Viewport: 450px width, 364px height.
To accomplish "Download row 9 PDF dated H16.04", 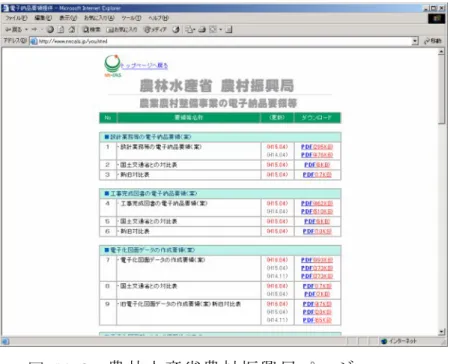I will click(x=317, y=304).
